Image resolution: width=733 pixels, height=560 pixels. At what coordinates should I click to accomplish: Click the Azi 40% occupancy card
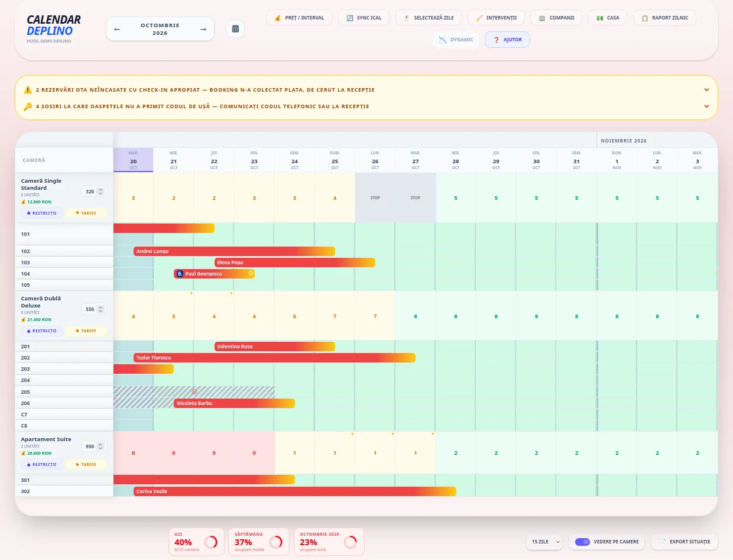point(197,542)
